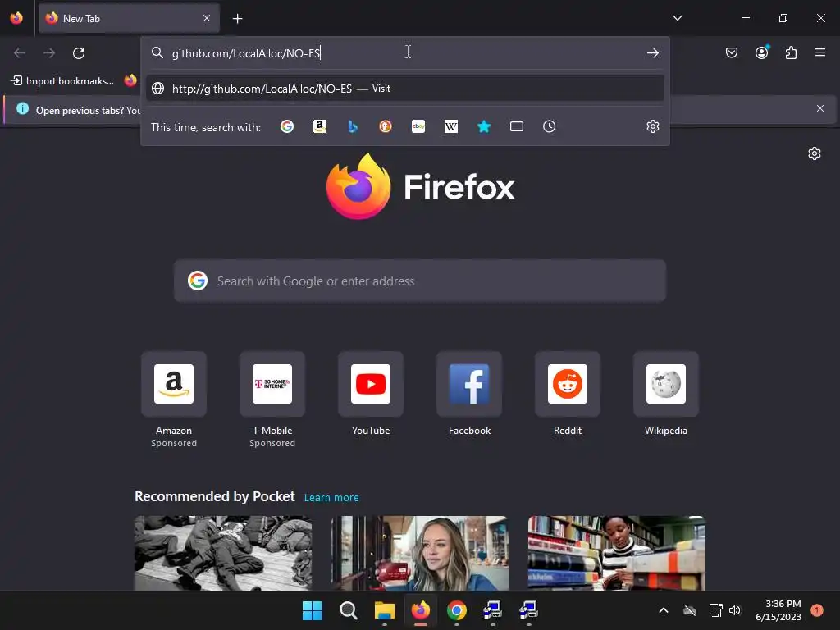Search in open Tabs icon
The width and height of the screenshot is (840, 630).
(x=517, y=126)
